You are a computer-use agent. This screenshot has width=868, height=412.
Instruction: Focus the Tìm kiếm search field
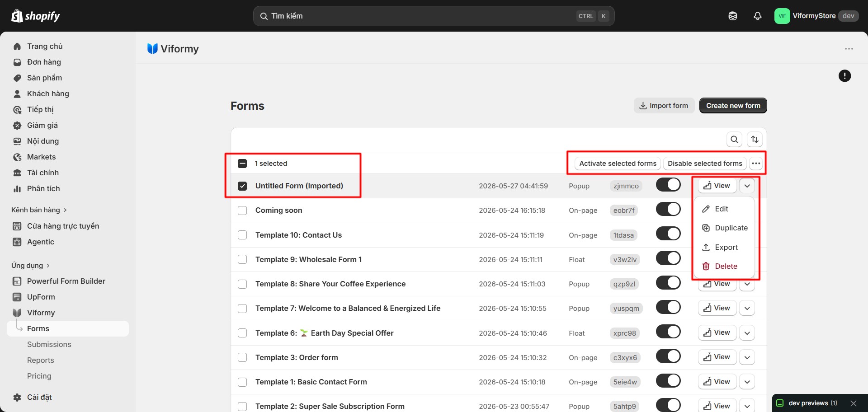click(434, 16)
